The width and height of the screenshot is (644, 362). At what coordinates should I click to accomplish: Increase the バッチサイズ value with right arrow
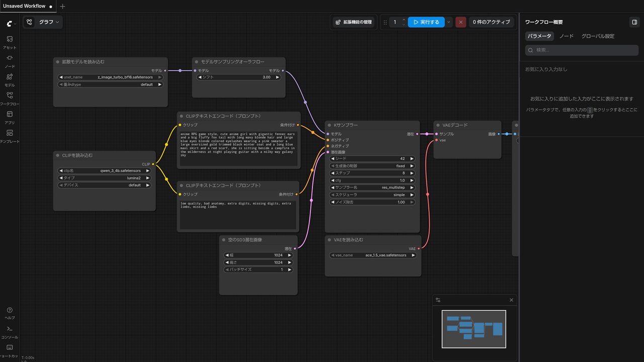290,269
